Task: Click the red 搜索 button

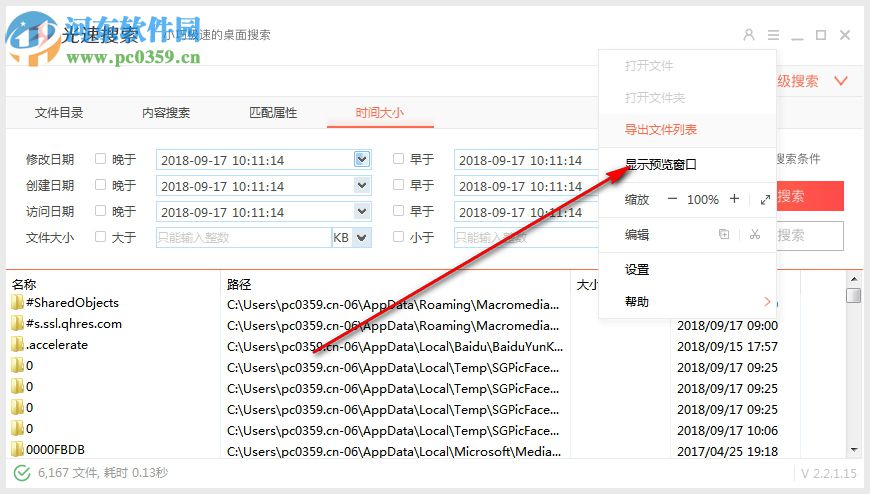Action: tap(810, 196)
